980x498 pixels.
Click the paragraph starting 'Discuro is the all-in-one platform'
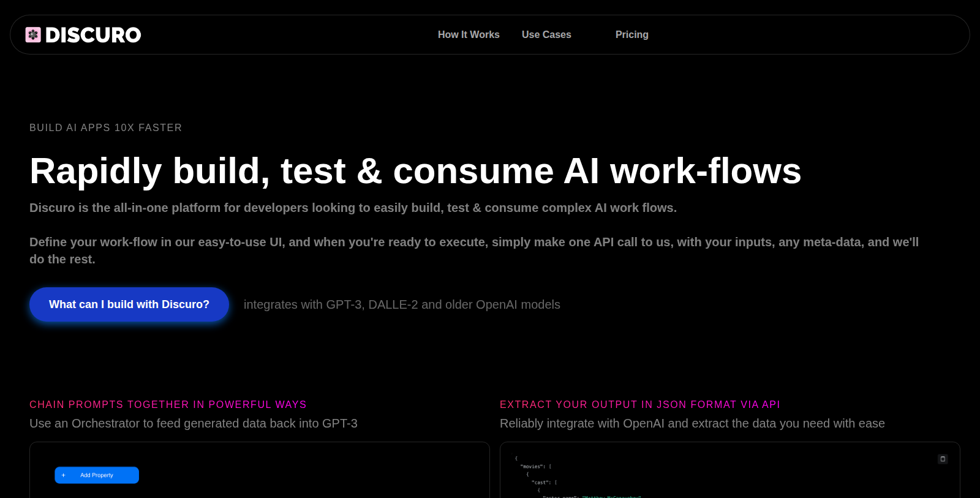coord(353,208)
